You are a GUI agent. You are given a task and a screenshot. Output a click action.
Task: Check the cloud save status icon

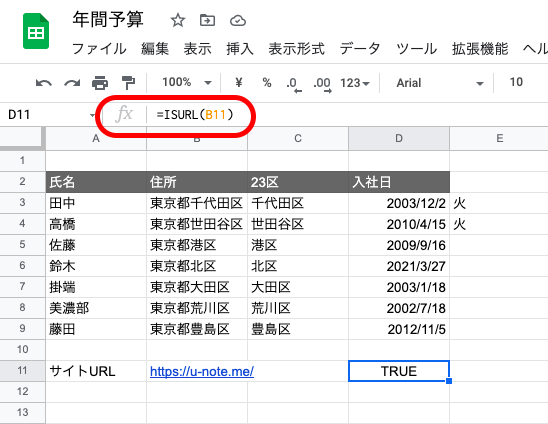click(x=238, y=21)
